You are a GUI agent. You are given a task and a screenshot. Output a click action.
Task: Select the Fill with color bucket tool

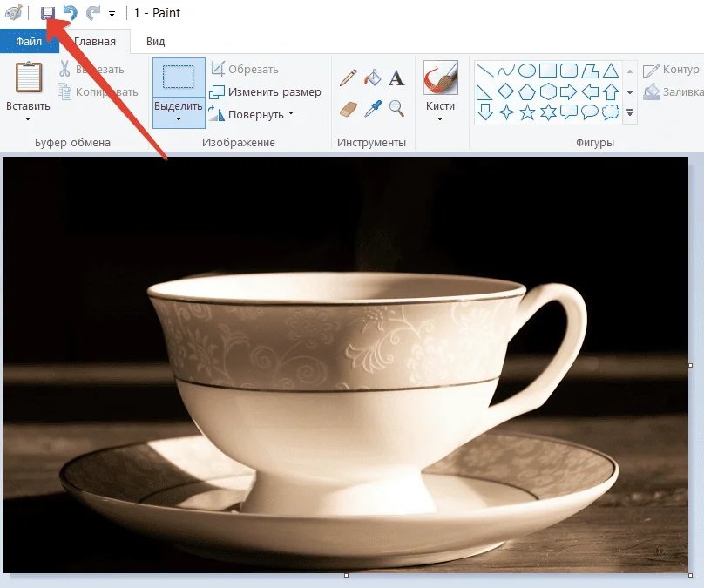point(372,78)
